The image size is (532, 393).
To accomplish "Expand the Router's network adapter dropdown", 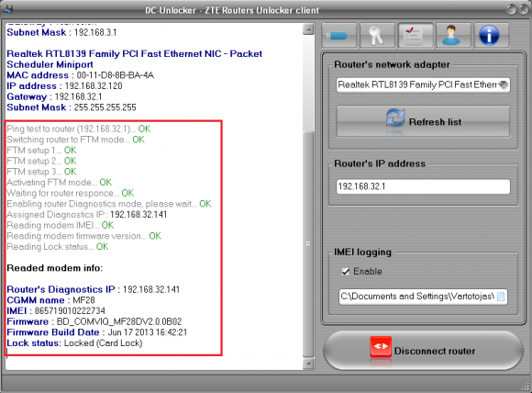I will [504, 84].
